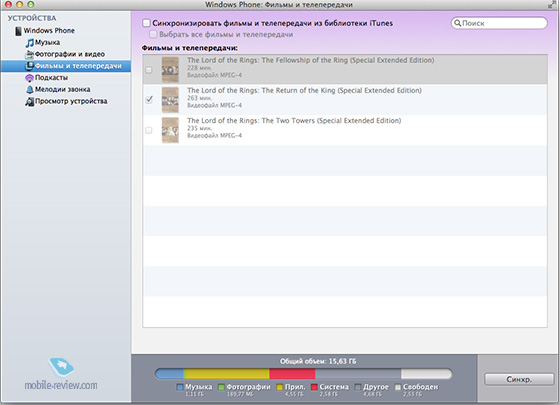Uncheck the Return of the King checkbox

click(x=149, y=100)
